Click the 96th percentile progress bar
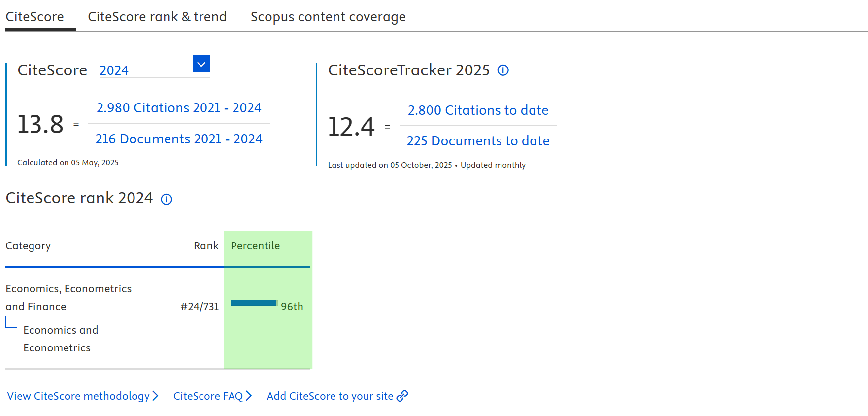This screenshot has height=416, width=868. click(x=254, y=303)
